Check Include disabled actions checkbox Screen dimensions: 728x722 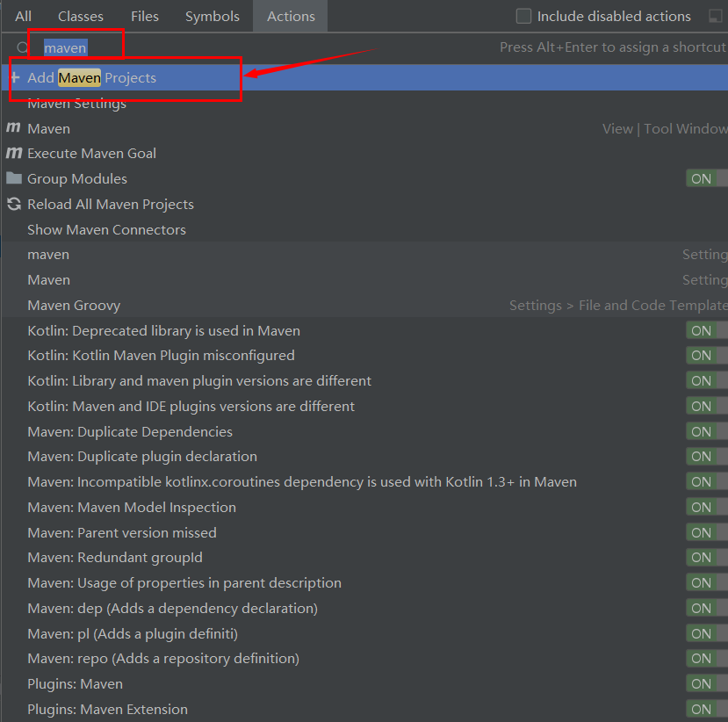pos(523,17)
